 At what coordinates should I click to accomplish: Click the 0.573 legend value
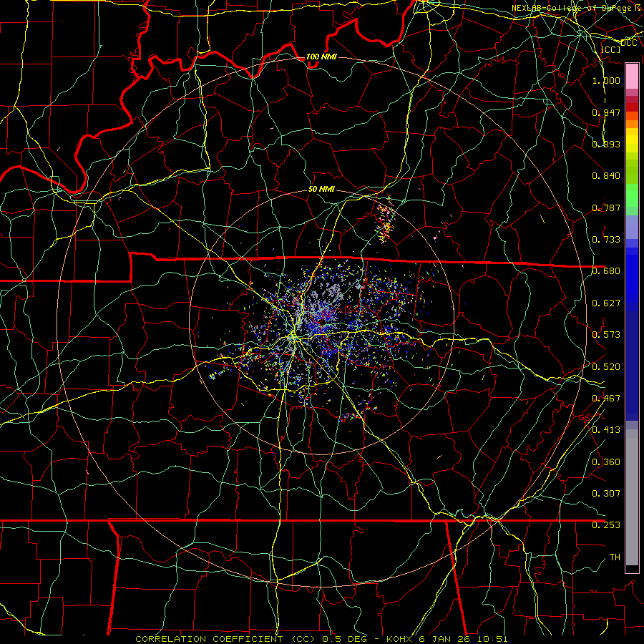point(606,335)
